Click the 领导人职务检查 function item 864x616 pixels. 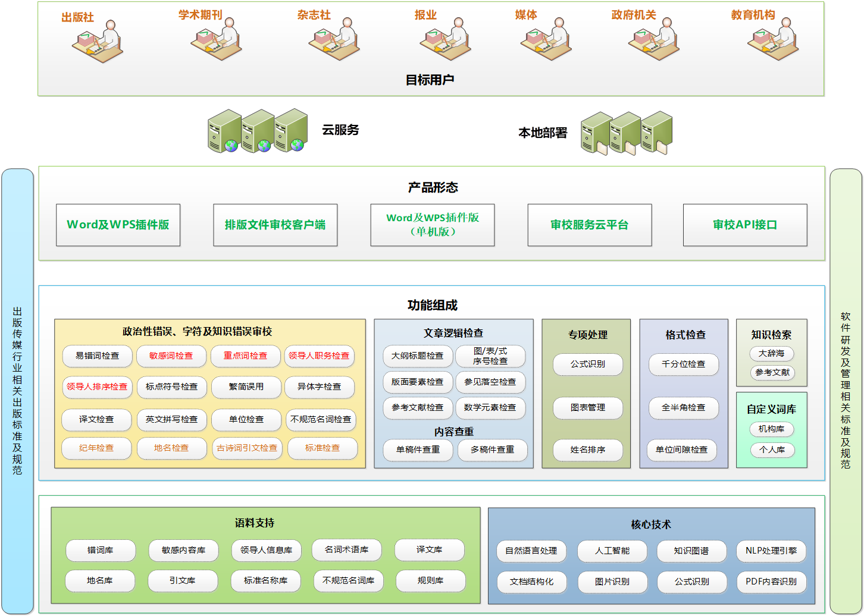[321, 356]
